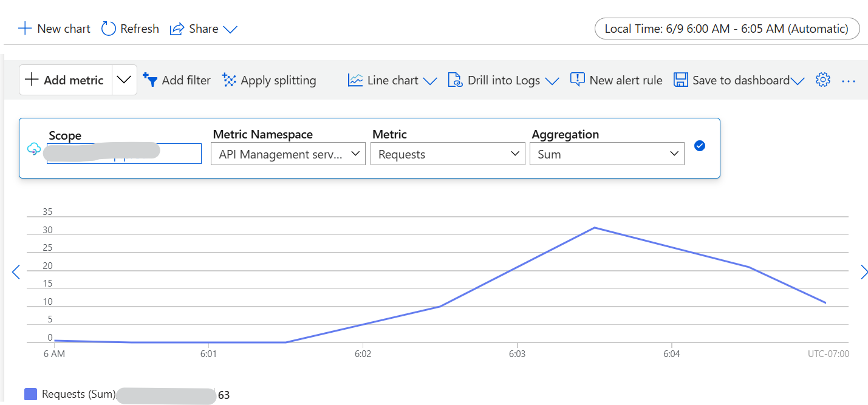The image size is (868, 405).
Task: Open the Add metric dropdown arrow
Action: point(124,80)
